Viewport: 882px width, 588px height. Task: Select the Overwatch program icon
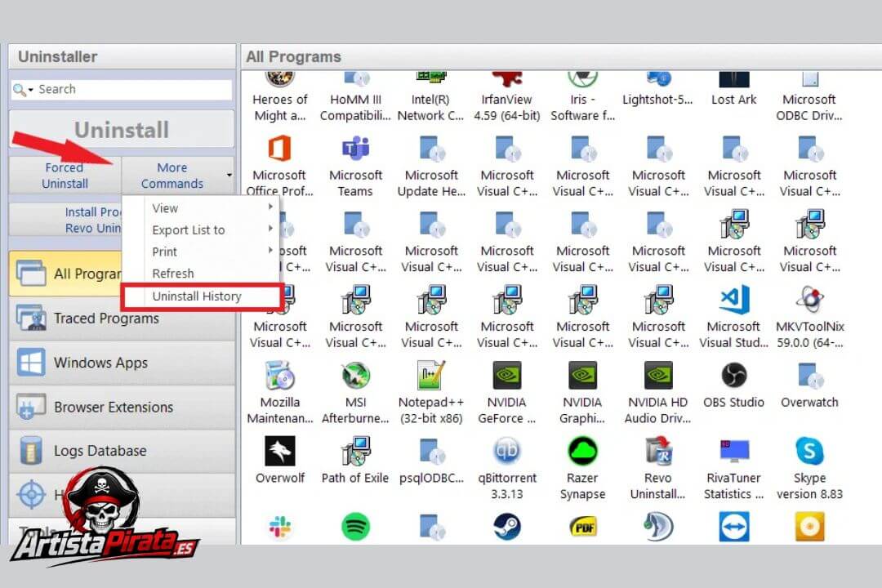coord(810,376)
